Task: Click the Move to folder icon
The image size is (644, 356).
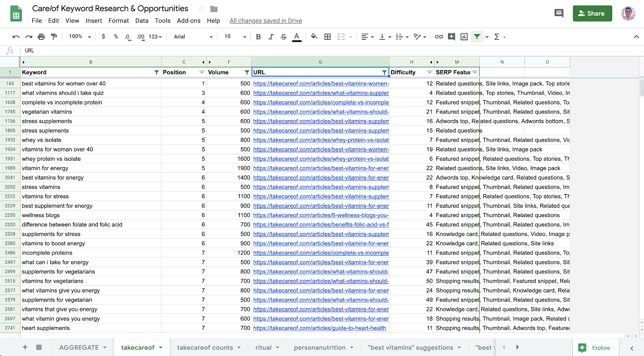Action: pos(214,9)
